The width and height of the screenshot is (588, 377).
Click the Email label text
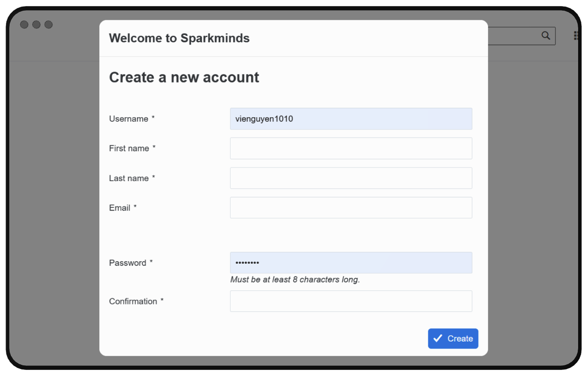click(x=119, y=208)
